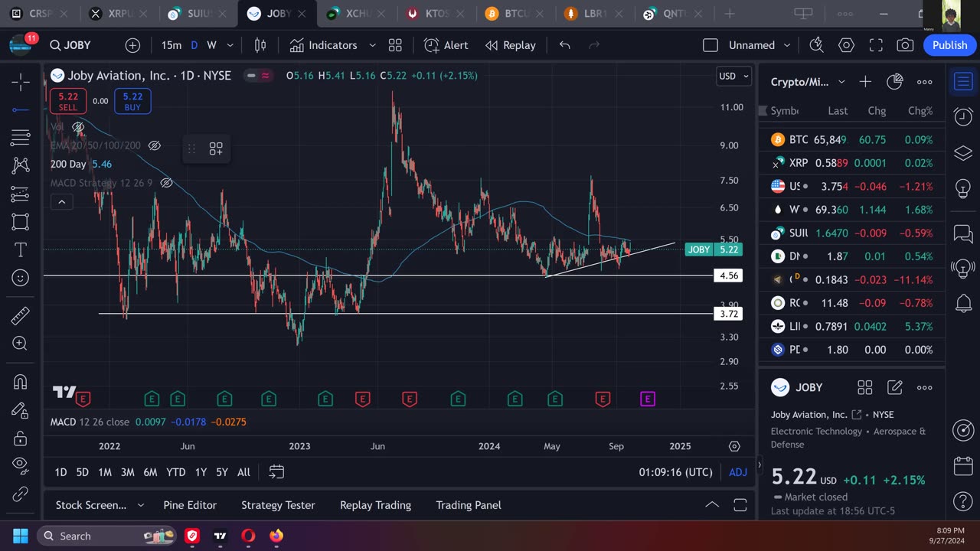Collapse the indicator legend chevron
Image resolution: width=980 pixels, height=551 pixels.
tap(61, 202)
